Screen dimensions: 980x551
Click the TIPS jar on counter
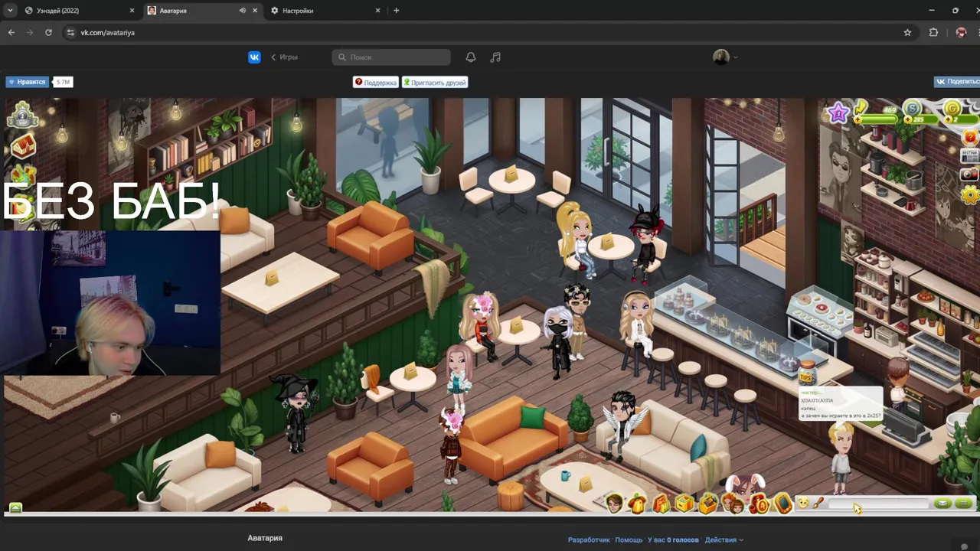point(806,373)
